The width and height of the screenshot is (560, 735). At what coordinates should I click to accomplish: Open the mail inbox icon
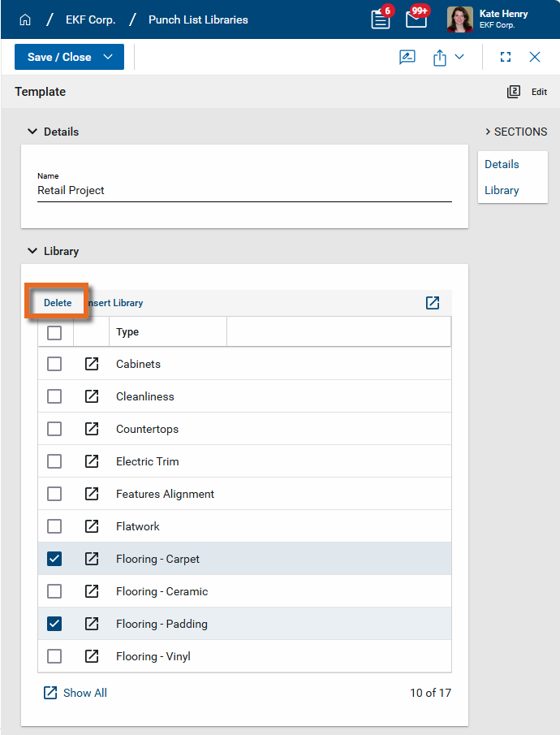pyautogui.click(x=416, y=19)
